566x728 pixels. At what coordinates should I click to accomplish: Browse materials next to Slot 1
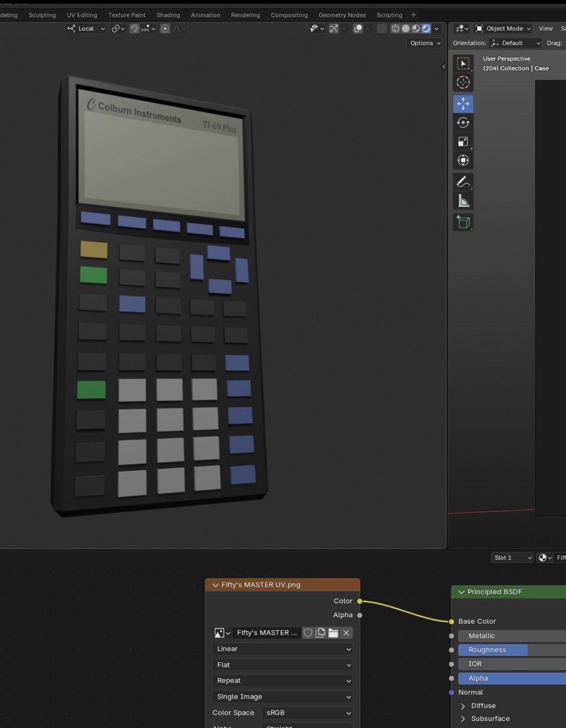click(545, 558)
